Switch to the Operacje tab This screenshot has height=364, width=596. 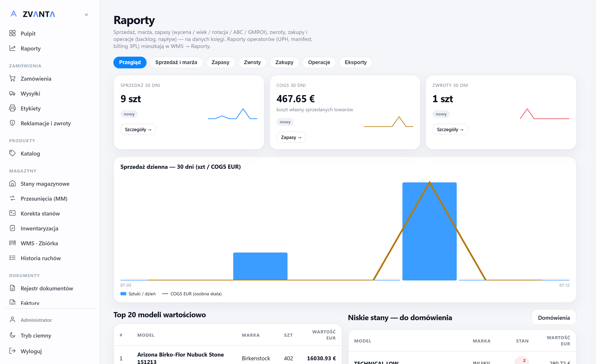pos(319,62)
